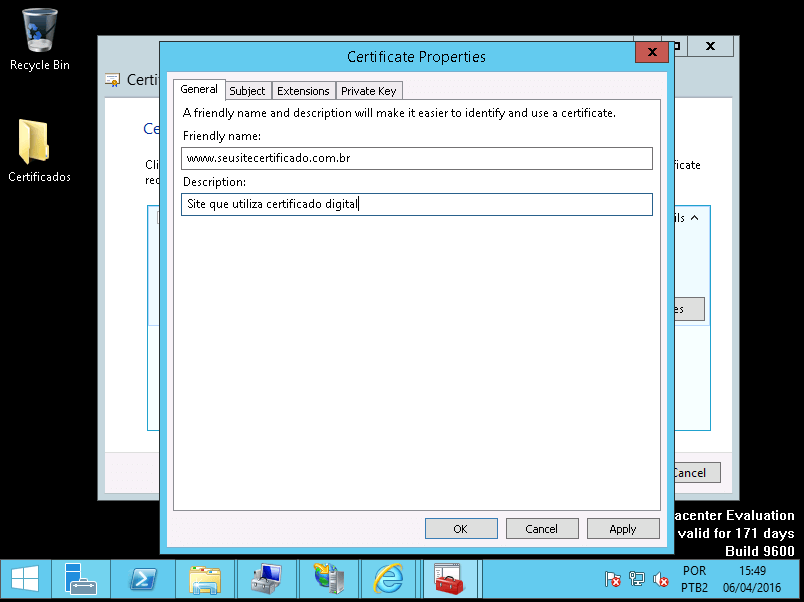
Task: Open Action Center flag in system tray
Action: (x=613, y=579)
